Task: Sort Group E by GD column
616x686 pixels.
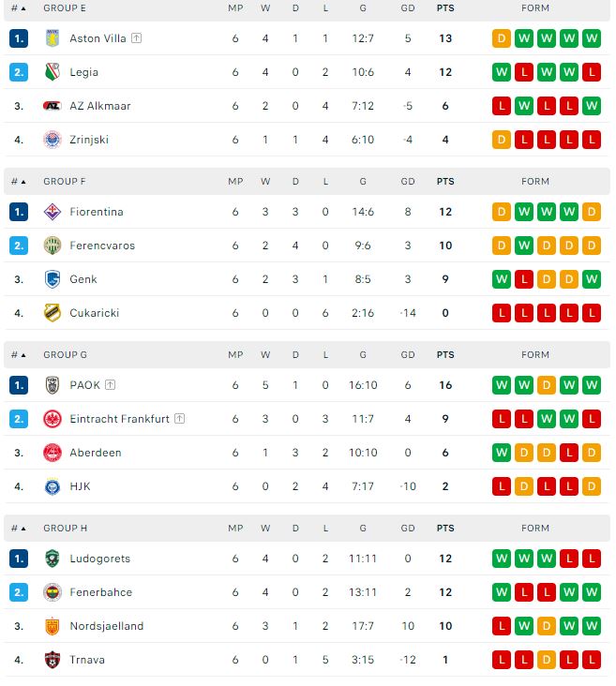Action: [x=408, y=8]
